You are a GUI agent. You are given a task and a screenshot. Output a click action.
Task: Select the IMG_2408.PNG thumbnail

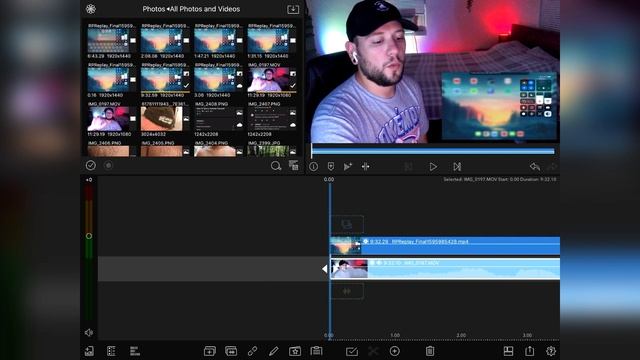point(215,119)
